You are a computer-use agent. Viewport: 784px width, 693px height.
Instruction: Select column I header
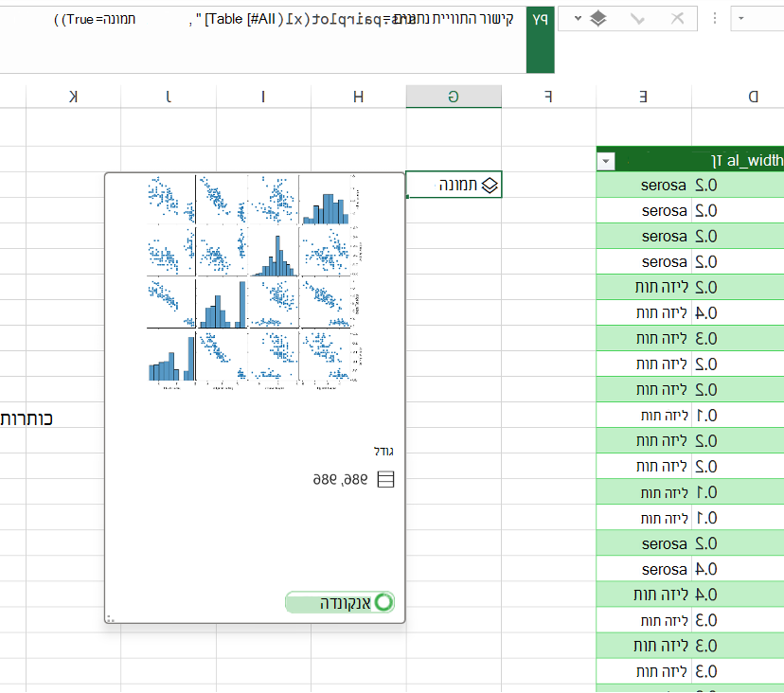[x=263, y=97]
